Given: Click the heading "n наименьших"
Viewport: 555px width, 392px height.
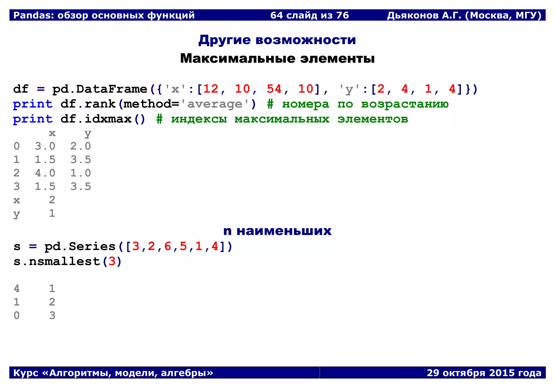Looking at the screenshot, I should pos(277,231).
